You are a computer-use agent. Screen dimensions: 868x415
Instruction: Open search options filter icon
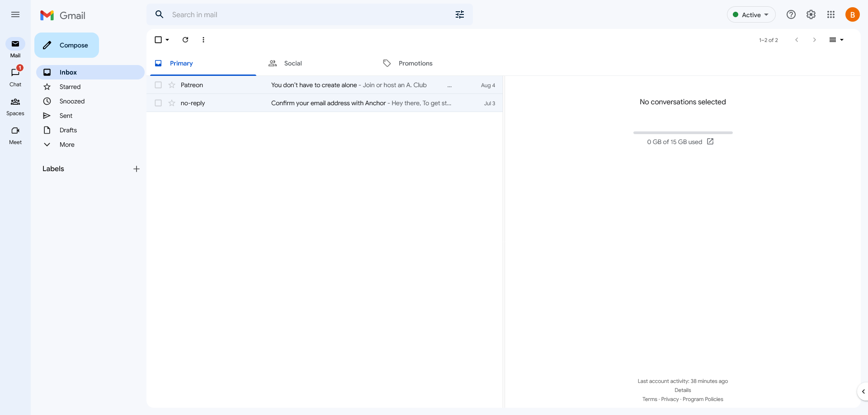coord(460,14)
